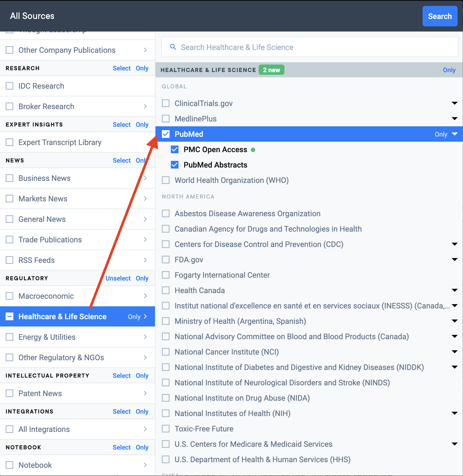Click the blue Search button
Image resolution: width=463 pixels, height=476 pixels.
pos(440,16)
